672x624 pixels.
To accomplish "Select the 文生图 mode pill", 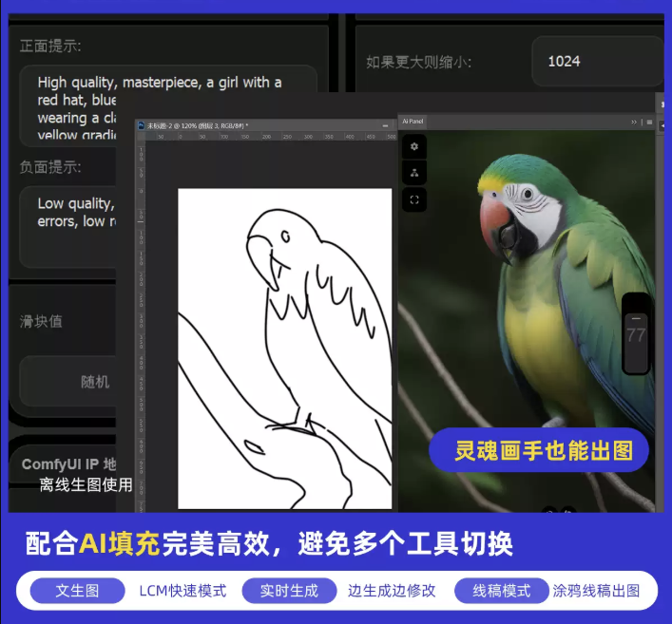I will coord(77,591).
